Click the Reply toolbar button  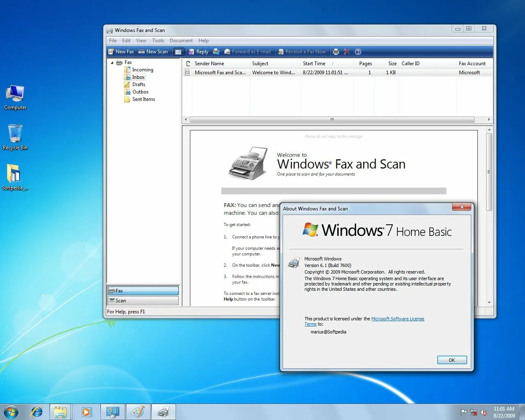(x=198, y=52)
